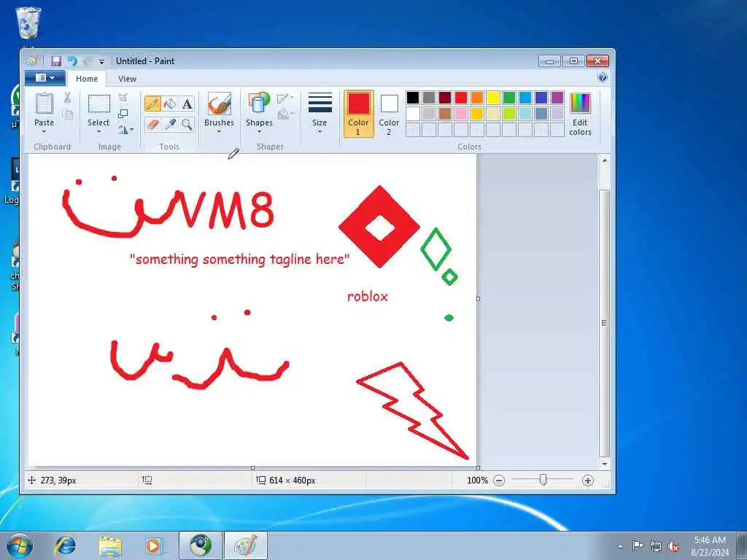Open Windows Explorer folder from taskbar

tap(111, 545)
